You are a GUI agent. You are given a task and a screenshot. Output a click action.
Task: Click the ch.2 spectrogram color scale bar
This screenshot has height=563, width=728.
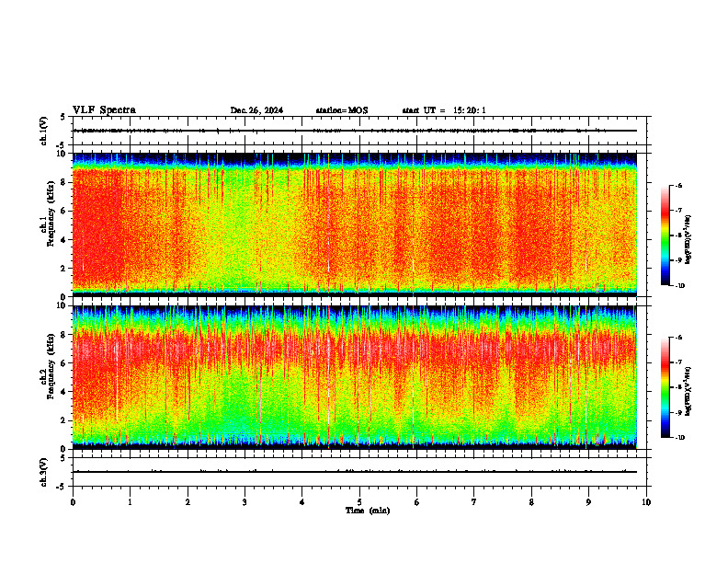(x=665, y=387)
